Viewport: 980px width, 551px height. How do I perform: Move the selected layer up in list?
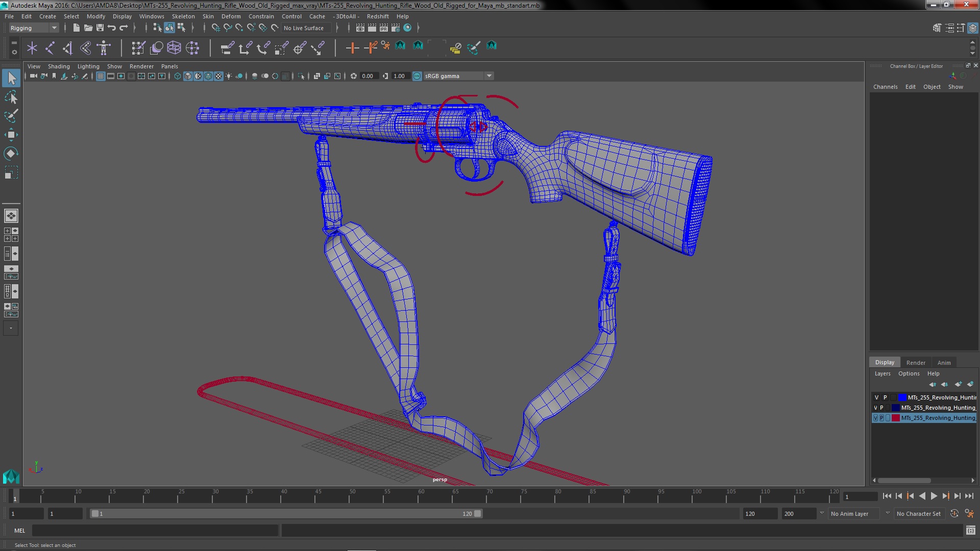pyautogui.click(x=933, y=384)
